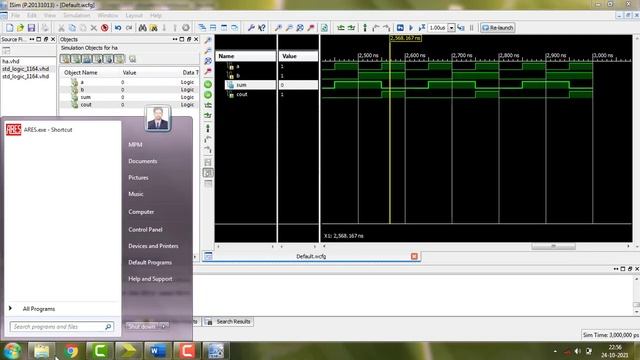Toggle first object filter button in Objects panel

[x=65, y=59]
